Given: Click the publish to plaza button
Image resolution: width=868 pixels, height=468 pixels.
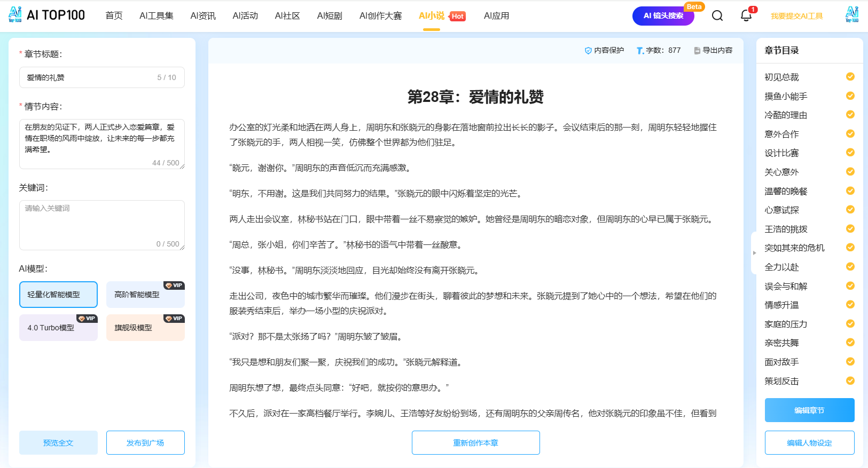Looking at the screenshot, I should tap(145, 443).
